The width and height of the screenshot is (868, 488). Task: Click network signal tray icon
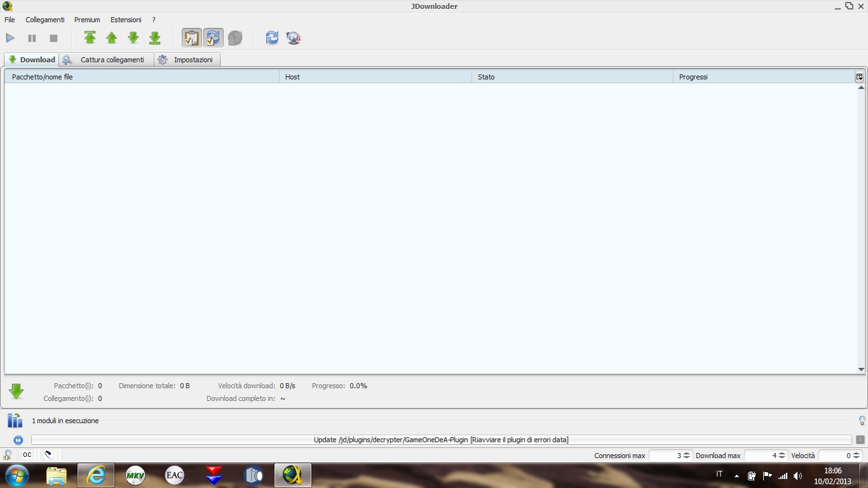[x=783, y=475]
